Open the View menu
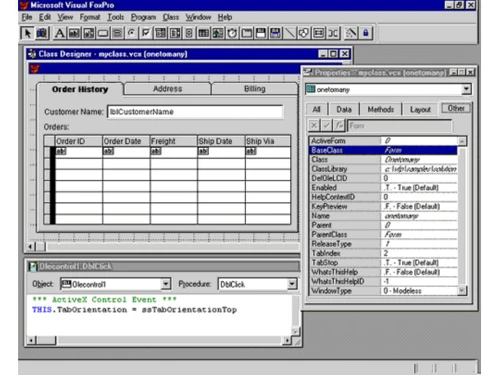Screen dimensions: 500x375 [65, 17]
